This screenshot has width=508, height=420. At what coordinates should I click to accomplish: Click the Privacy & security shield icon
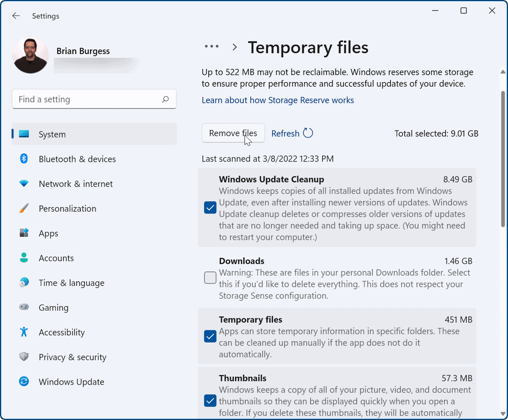click(24, 357)
